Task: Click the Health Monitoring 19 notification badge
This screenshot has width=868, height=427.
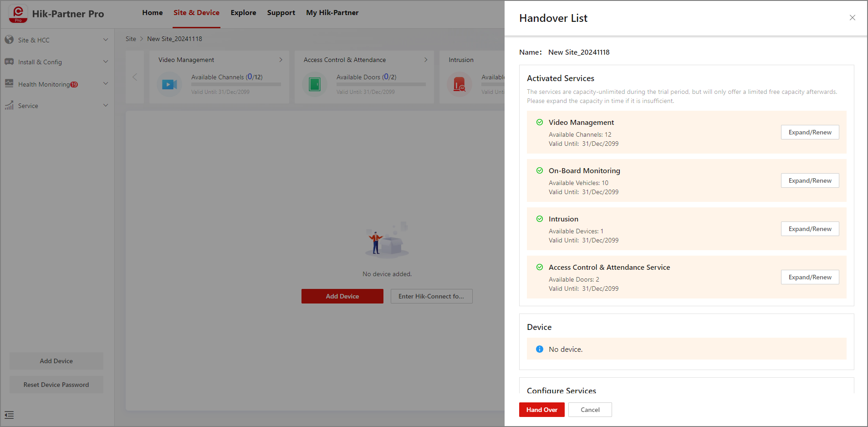Action: 74,84
